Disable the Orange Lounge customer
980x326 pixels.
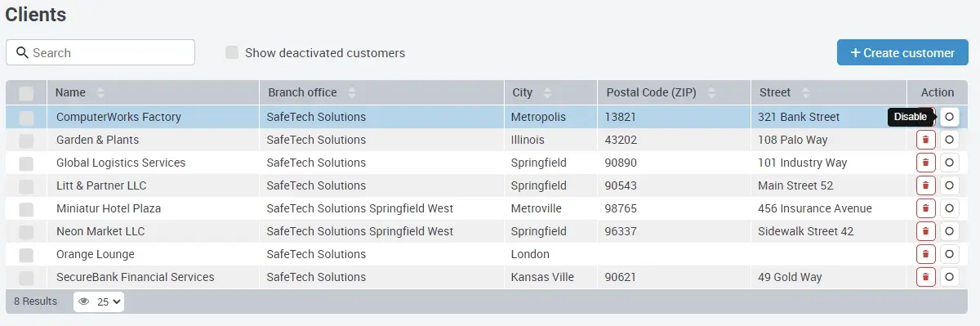[949, 254]
